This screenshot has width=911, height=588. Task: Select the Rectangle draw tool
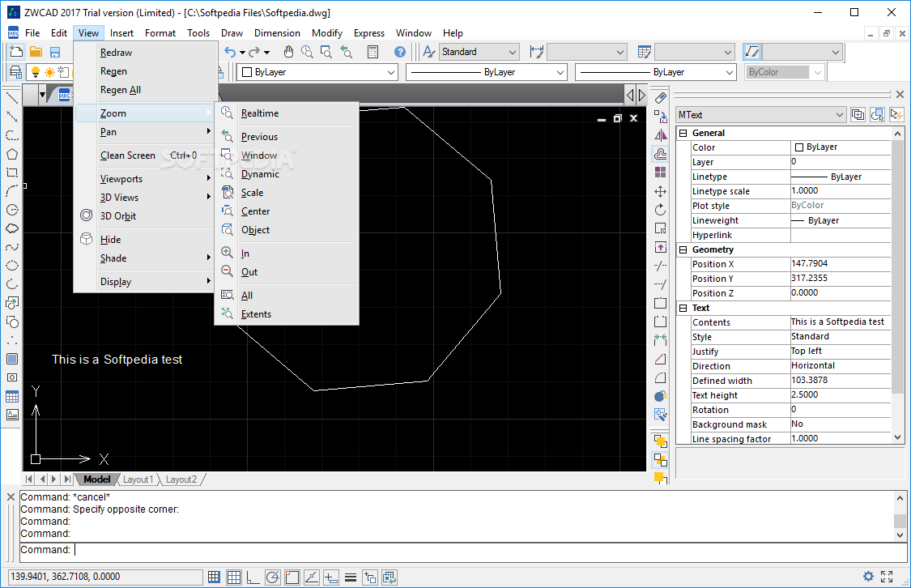point(11,173)
